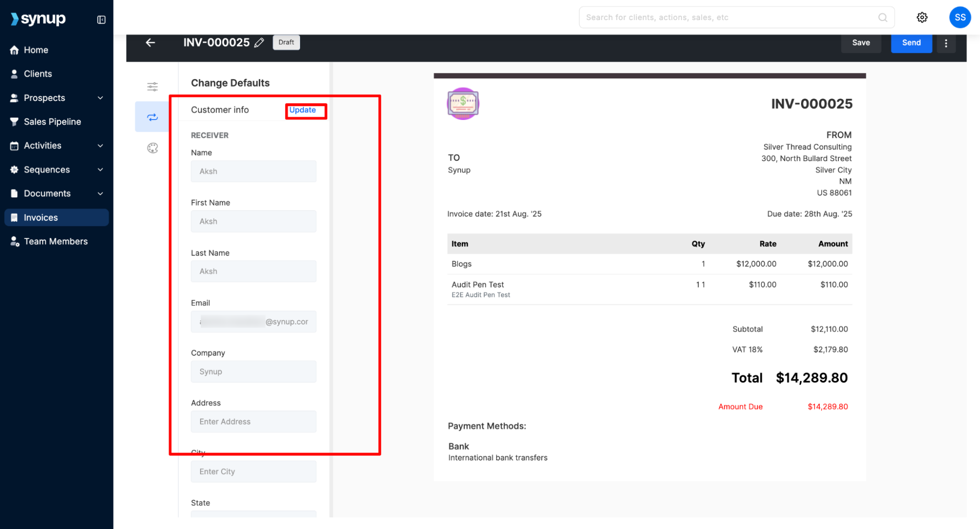Click the Synup logo

38,19
